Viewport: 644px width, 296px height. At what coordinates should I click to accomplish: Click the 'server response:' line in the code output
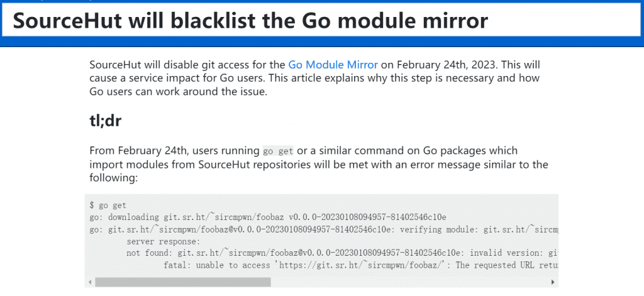pyautogui.click(x=163, y=241)
